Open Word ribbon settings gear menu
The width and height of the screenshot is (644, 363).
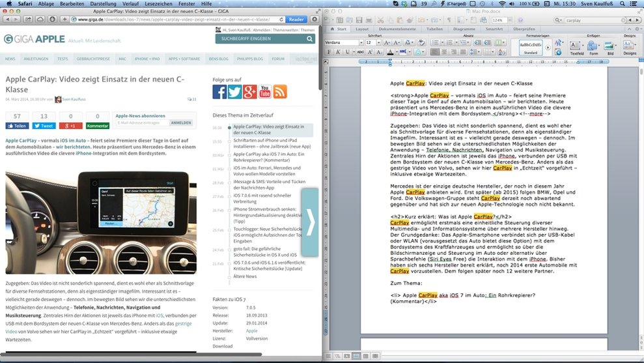[x=638, y=29]
